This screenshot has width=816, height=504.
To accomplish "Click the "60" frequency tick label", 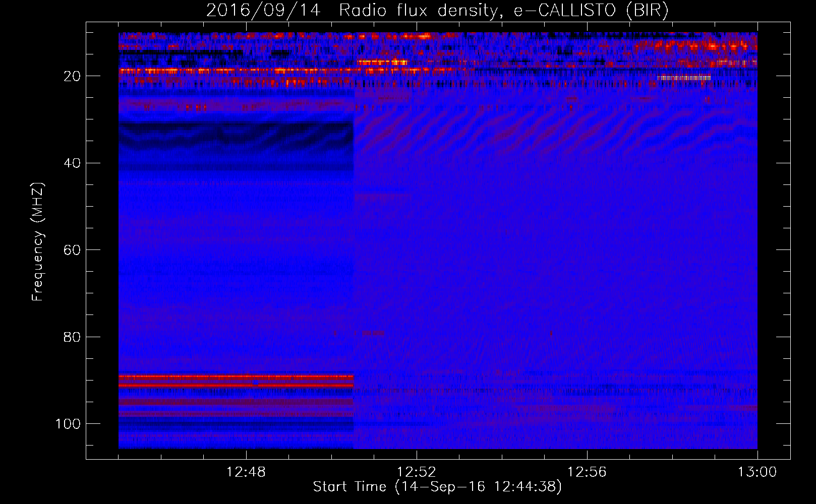I will [72, 250].
